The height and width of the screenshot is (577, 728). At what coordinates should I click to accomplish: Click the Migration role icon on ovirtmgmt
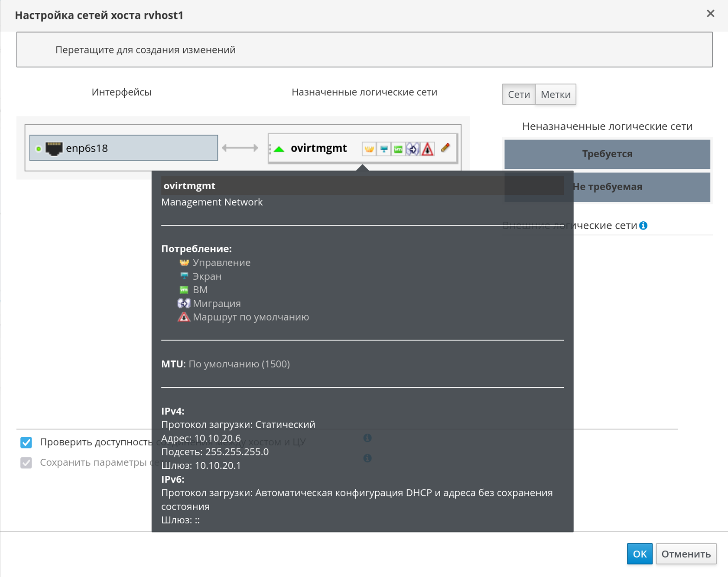tap(413, 149)
